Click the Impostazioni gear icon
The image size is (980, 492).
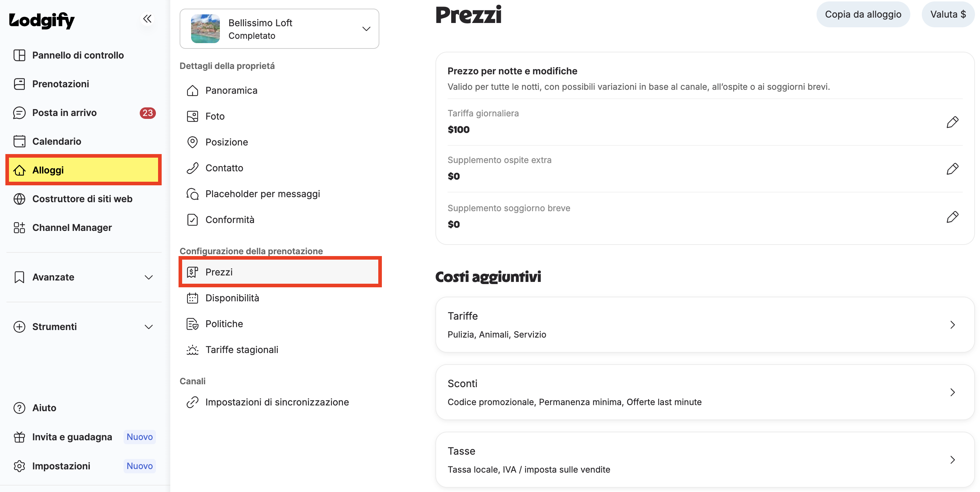(x=19, y=466)
